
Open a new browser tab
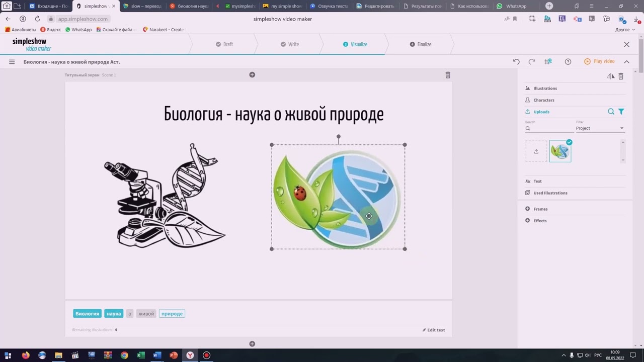549,6
